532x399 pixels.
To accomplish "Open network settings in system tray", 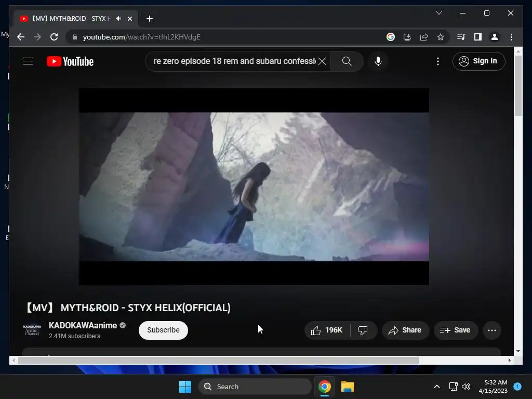I will (x=453, y=387).
